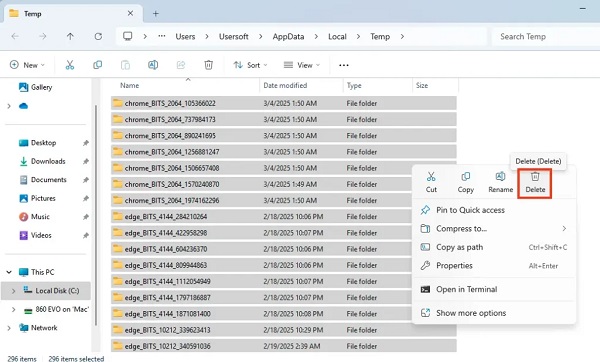Go back with the left arrow
Image resolution: width=600 pixels, height=362 pixels.
click(x=15, y=36)
